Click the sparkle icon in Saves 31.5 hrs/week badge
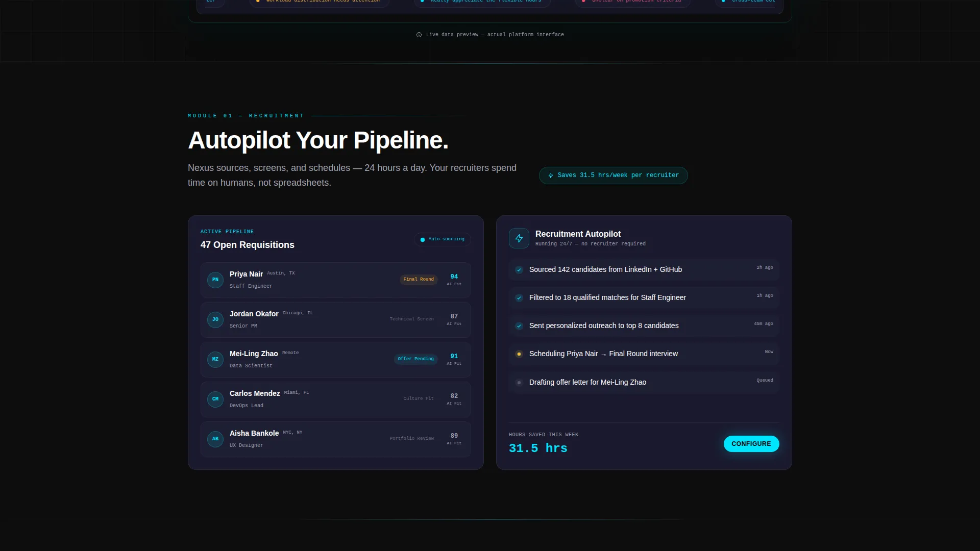The width and height of the screenshot is (980, 551). tap(551, 176)
